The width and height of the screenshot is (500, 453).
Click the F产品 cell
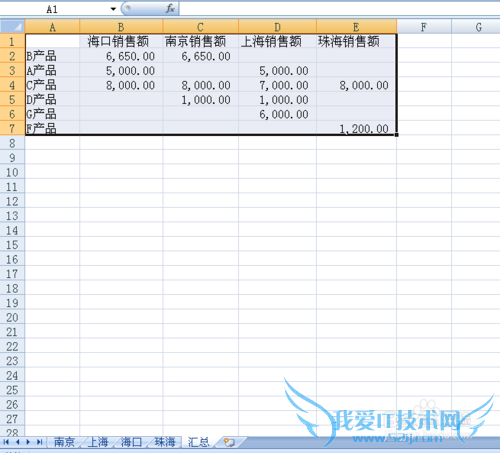(52, 128)
